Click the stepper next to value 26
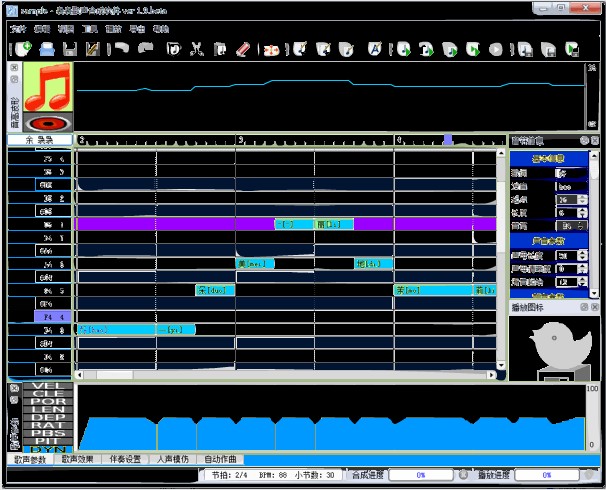 (582, 200)
